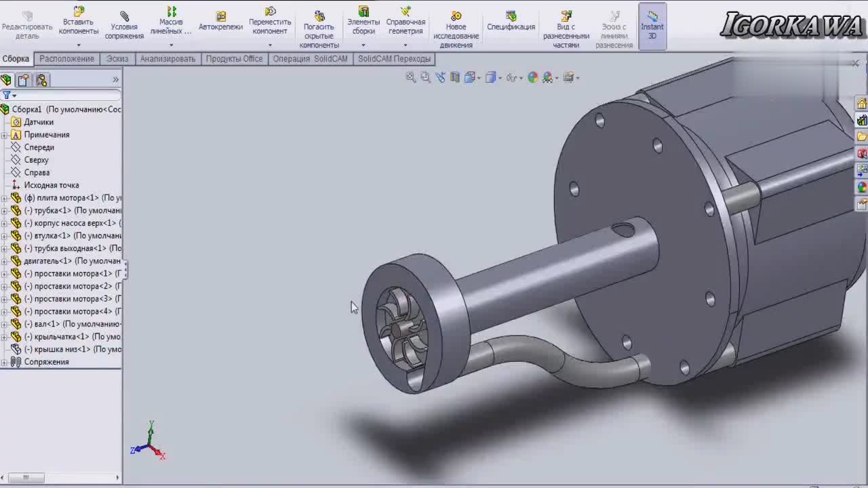
Task: Open Bill of Materials (Спецификация) tool
Action: coord(511,22)
